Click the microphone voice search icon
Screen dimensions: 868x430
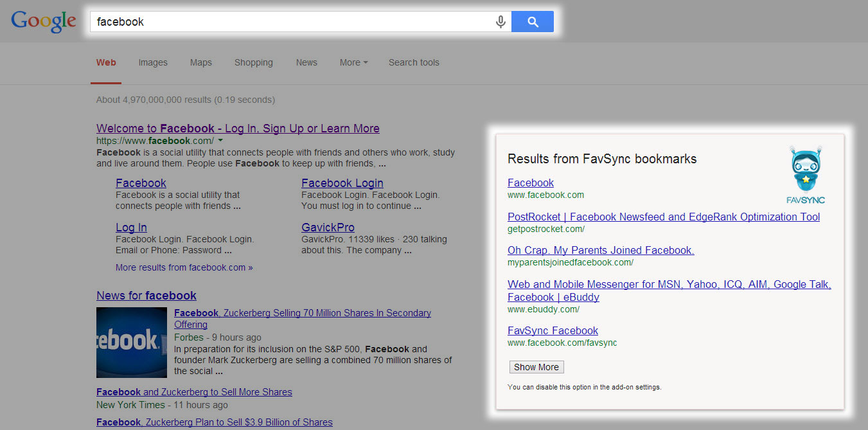coord(500,22)
